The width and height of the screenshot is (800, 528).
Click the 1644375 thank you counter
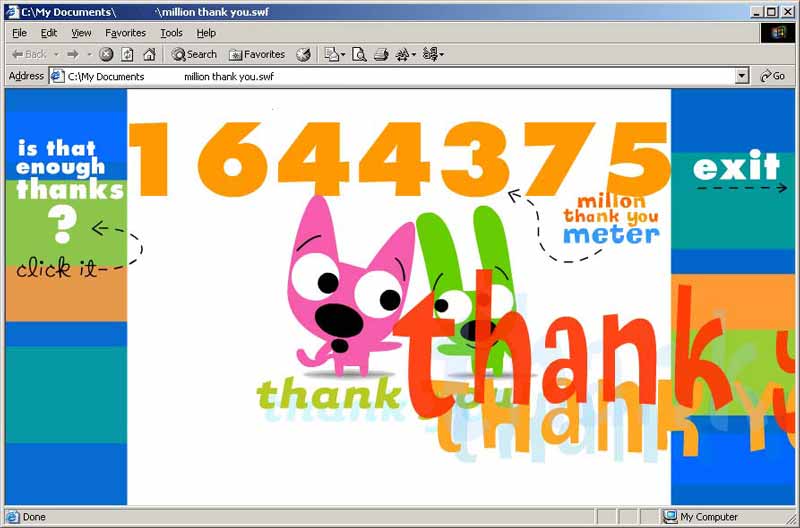click(x=399, y=159)
